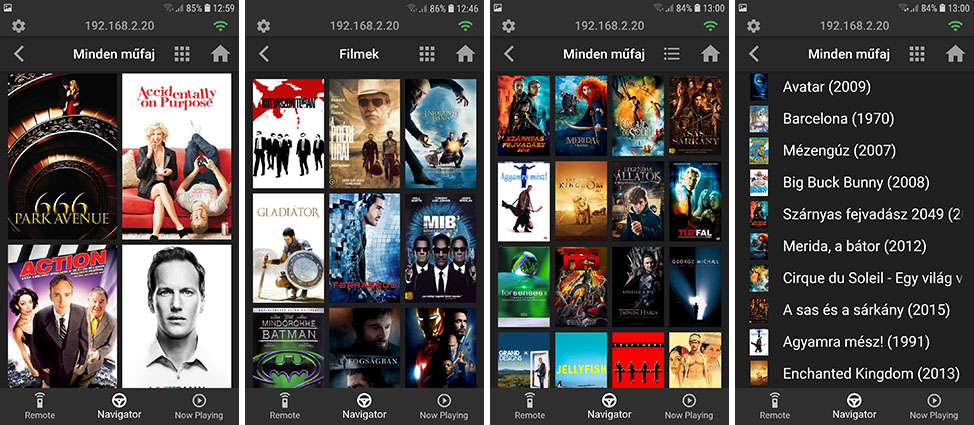Viewport: 974px width, 425px height.
Task: Open settings gear in list view screen
Action: (x=753, y=26)
